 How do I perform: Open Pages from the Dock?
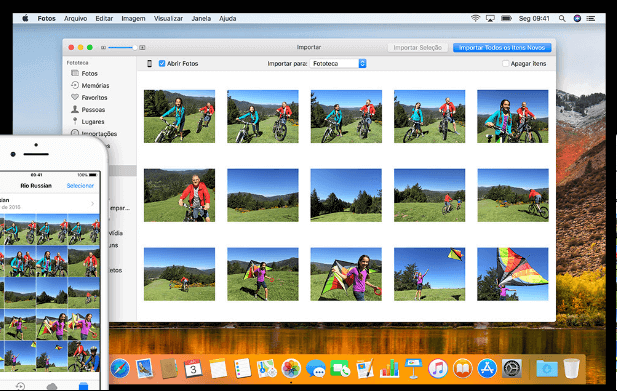(x=365, y=369)
